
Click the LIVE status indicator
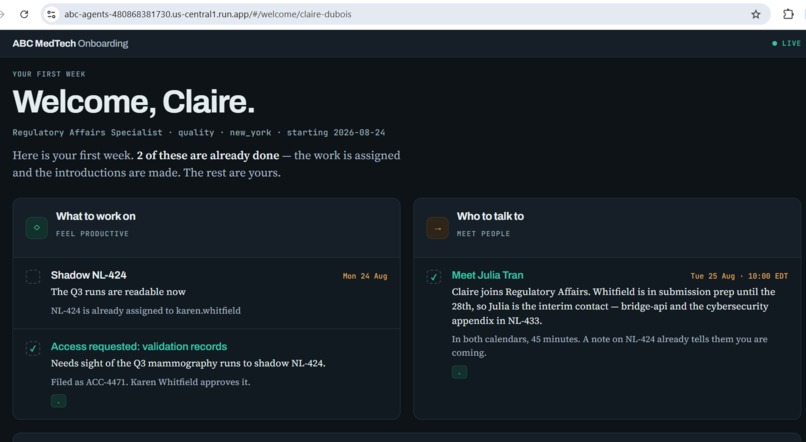coord(786,44)
